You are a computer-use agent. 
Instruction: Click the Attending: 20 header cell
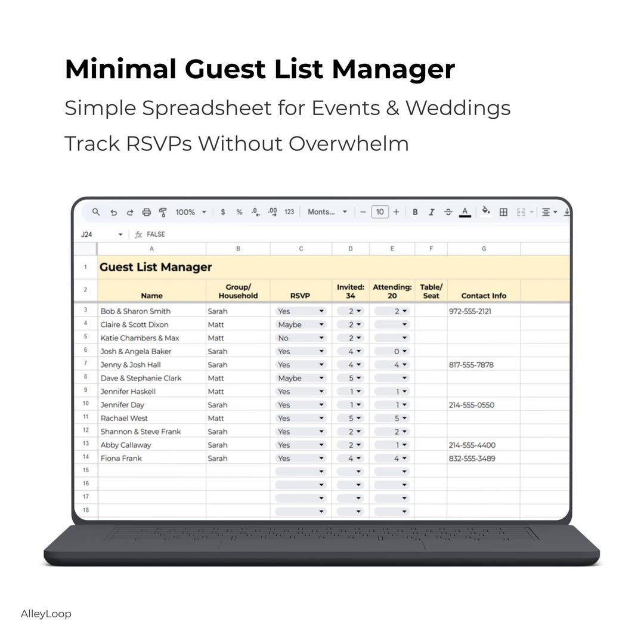(x=392, y=291)
